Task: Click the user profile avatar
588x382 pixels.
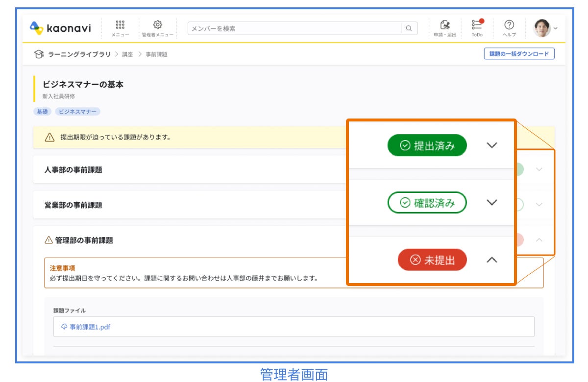Action: 542,28
